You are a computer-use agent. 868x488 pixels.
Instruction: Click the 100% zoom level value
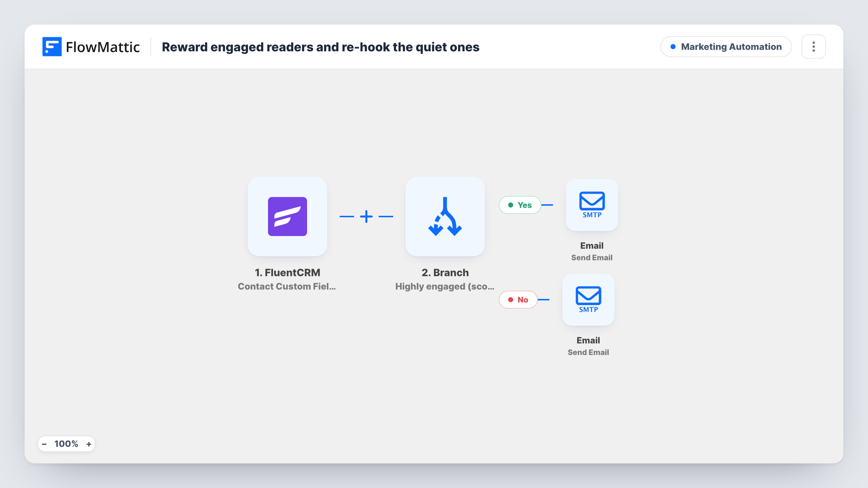[66, 444]
